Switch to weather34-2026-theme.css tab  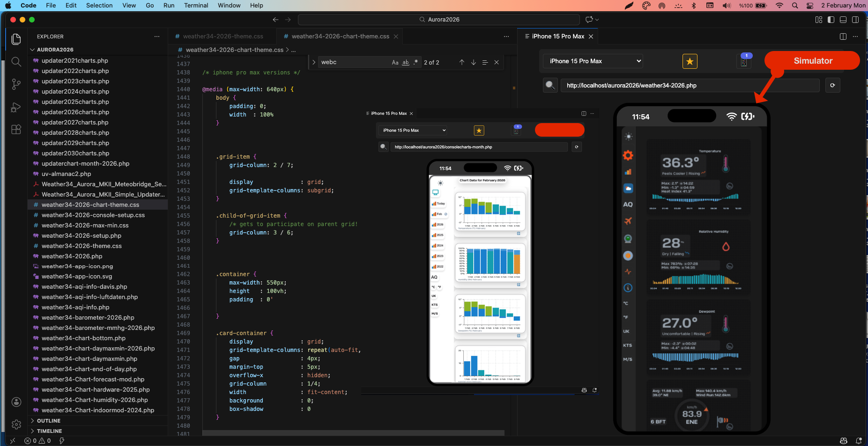click(223, 37)
